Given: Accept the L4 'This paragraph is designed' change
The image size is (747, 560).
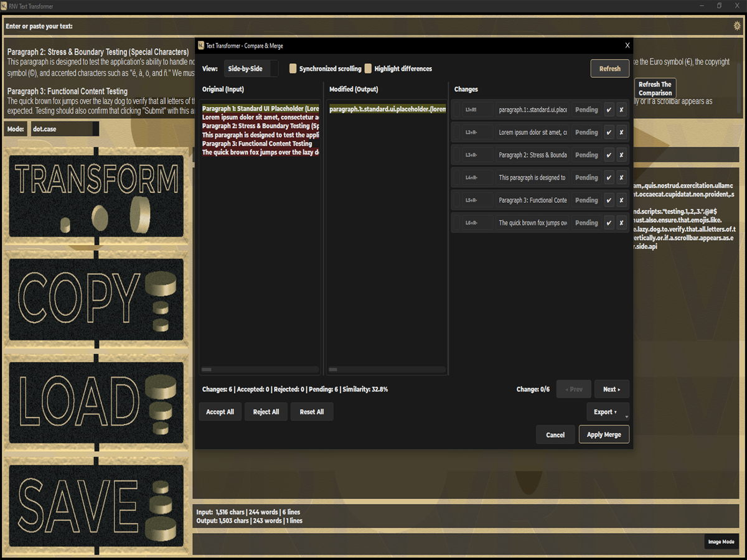Looking at the screenshot, I should [x=609, y=177].
